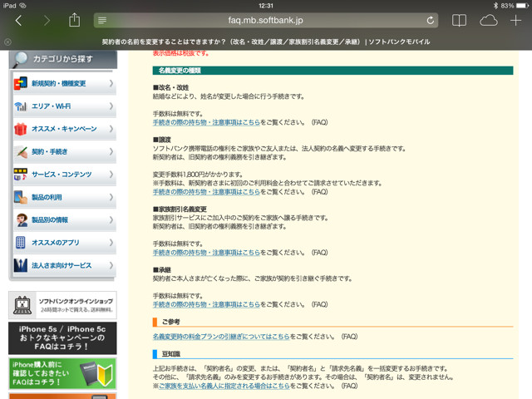532x399 pixels.
Task: Open the 新規契約・機種変更 category
Action: 65,83
